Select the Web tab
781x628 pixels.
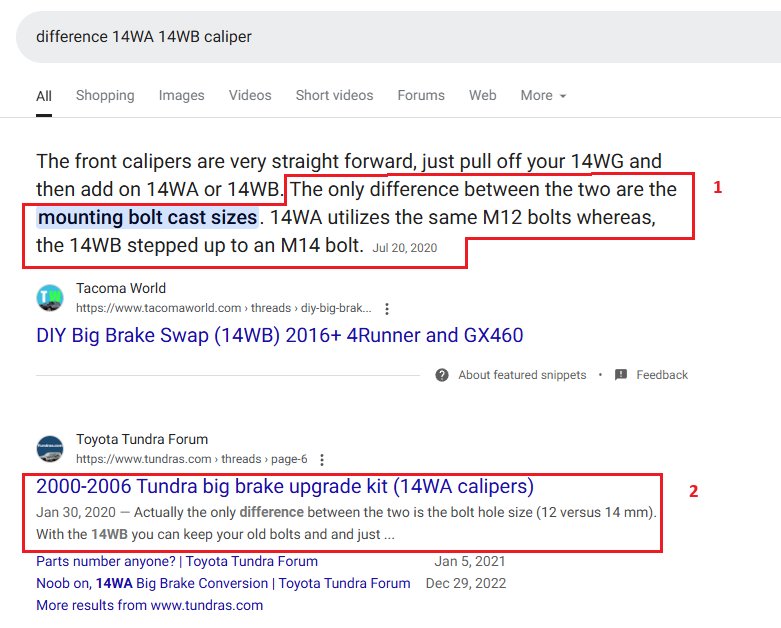[483, 95]
